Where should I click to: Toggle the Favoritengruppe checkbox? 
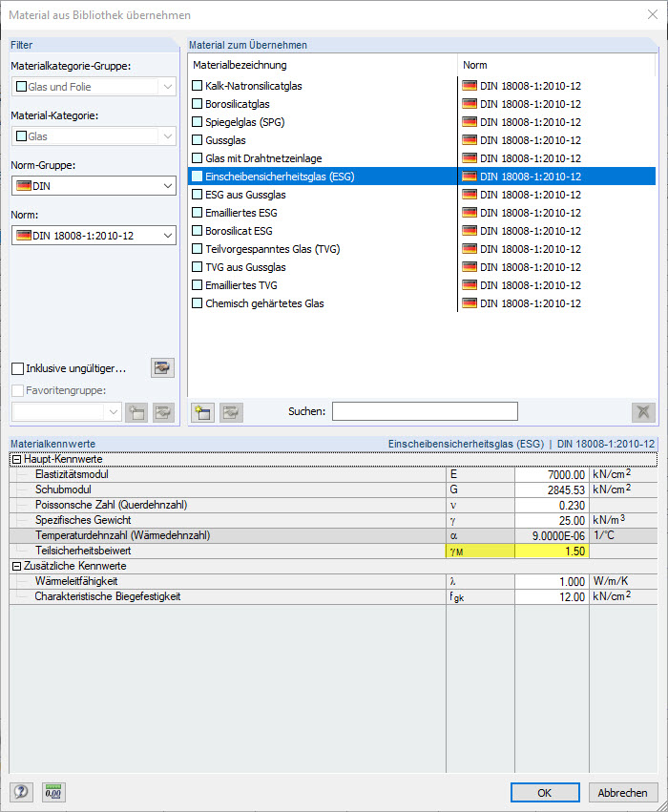coord(17,390)
